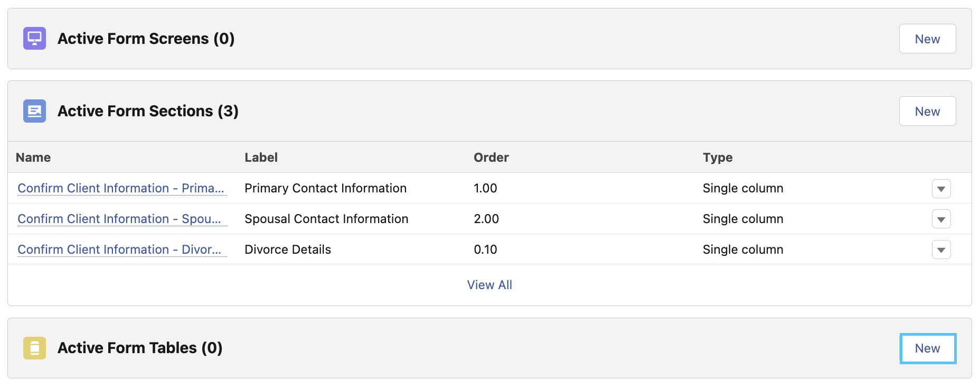980x388 pixels.
Task: Expand actions menu for Primary Contact Information row
Action: (x=941, y=189)
